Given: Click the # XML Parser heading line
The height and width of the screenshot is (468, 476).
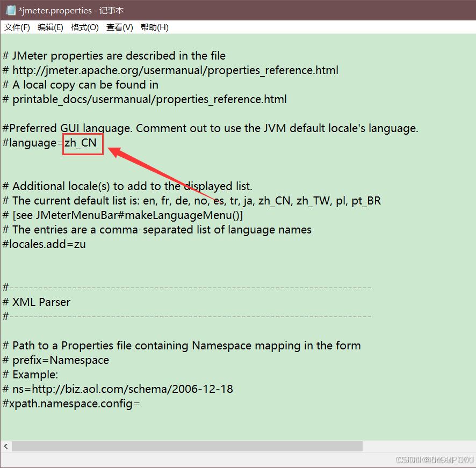Looking at the screenshot, I should 37,302.
